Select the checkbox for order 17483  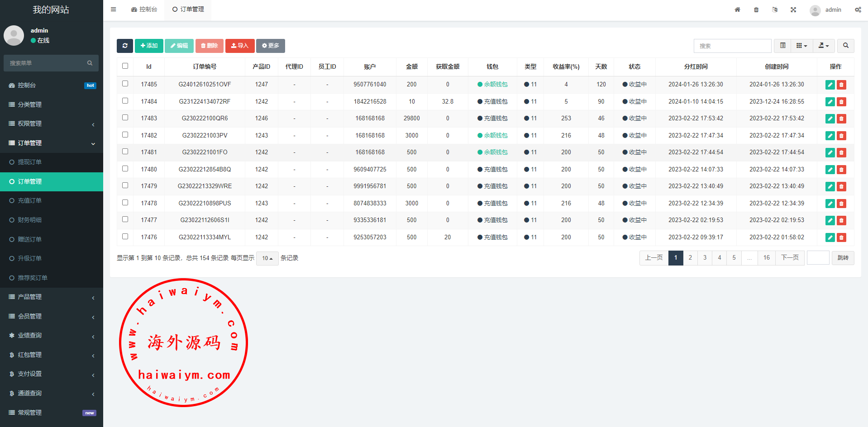pos(125,118)
